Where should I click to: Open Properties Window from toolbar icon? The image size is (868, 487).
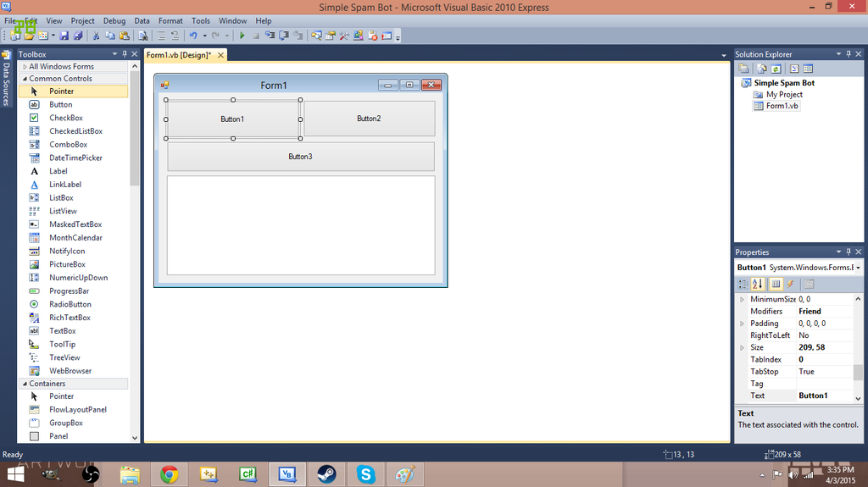tap(330, 36)
